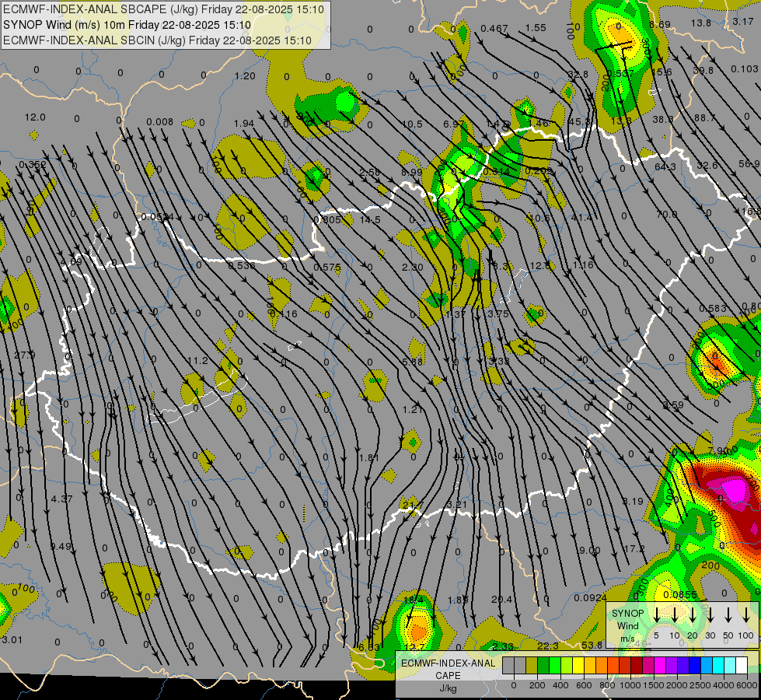Click the orange CAPE core near value 18.4
761x700 pixels.
coord(417,631)
